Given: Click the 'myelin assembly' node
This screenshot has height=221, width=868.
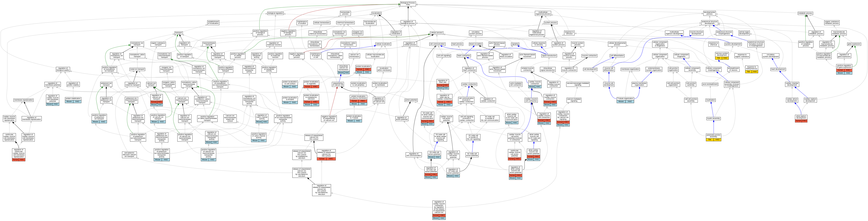Looking at the screenshot, I should click(x=714, y=119).
